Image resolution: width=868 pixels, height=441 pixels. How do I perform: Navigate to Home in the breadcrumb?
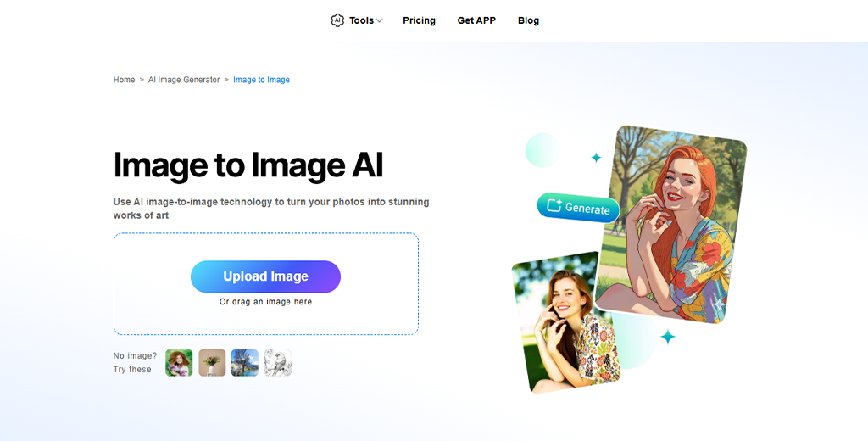click(x=124, y=80)
